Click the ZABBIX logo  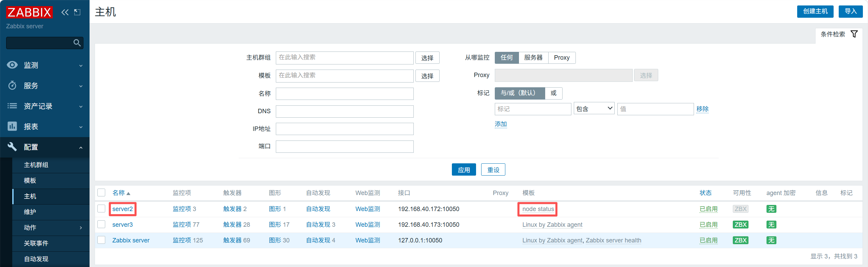29,12
